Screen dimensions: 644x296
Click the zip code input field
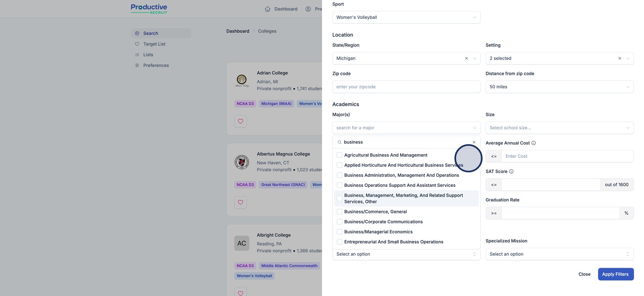click(406, 87)
